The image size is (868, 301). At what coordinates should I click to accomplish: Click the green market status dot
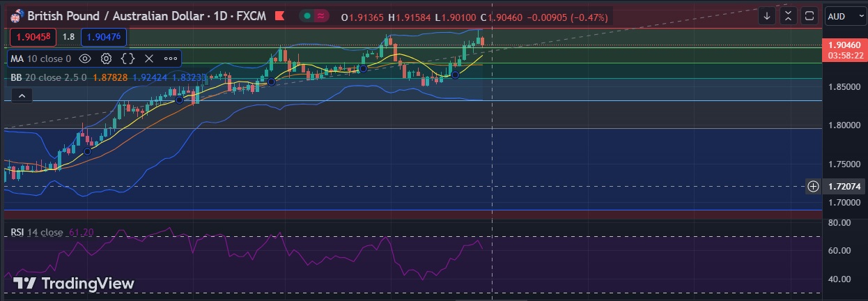pyautogui.click(x=307, y=16)
